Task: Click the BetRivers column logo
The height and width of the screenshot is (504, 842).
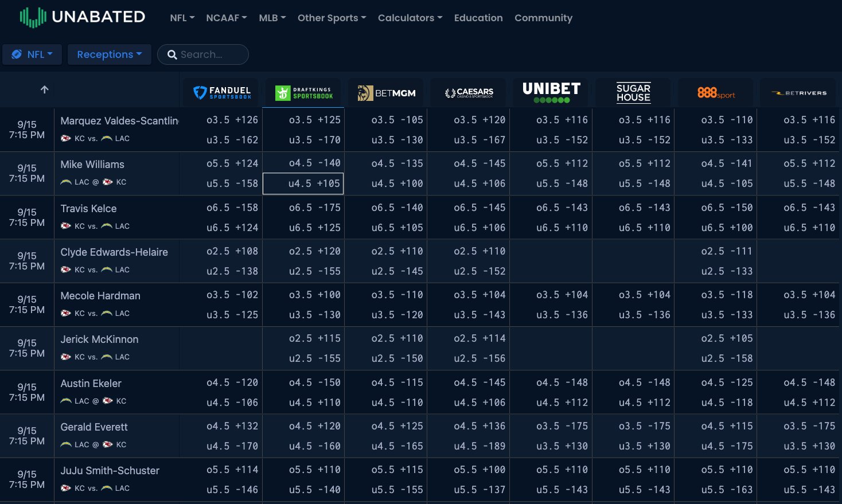Action: click(x=798, y=93)
